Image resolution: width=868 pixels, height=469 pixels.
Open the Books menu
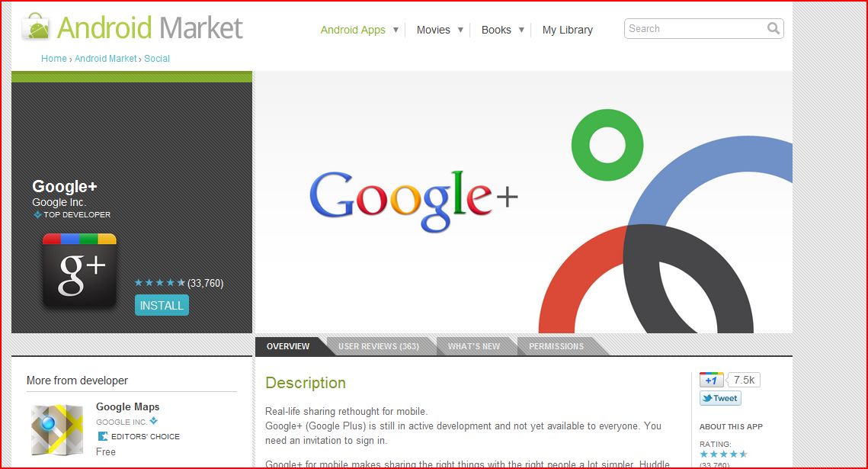(x=496, y=30)
